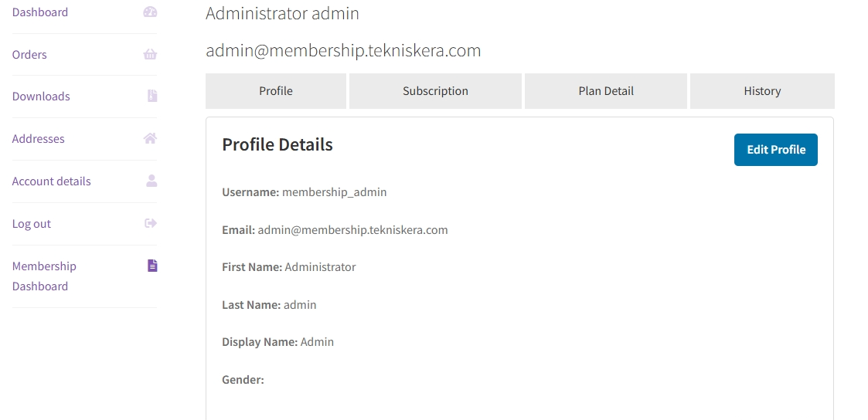This screenshot has height=420, width=868.
Task: Show the History tab
Action: 762,91
